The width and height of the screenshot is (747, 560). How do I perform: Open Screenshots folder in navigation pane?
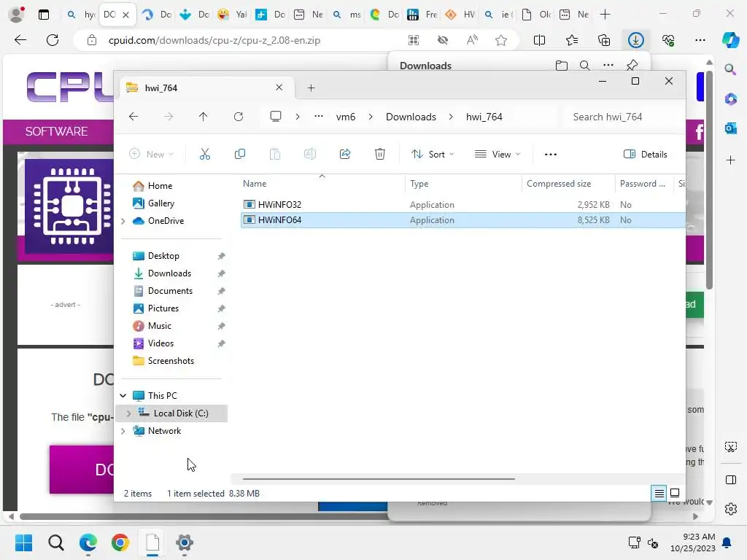(171, 361)
